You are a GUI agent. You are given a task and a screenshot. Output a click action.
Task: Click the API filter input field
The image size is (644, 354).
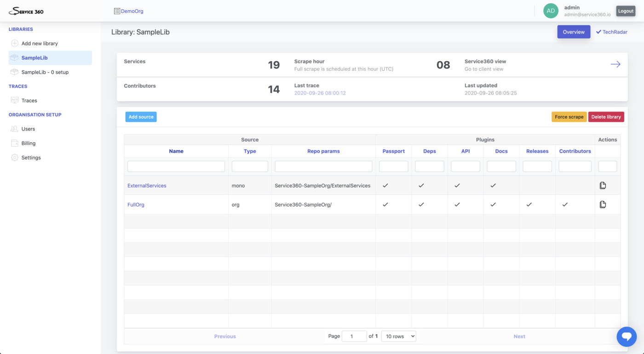click(x=465, y=166)
